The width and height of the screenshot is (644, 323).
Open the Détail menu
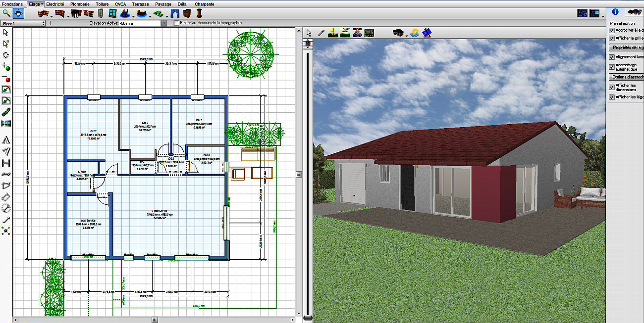[x=183, y=4]
